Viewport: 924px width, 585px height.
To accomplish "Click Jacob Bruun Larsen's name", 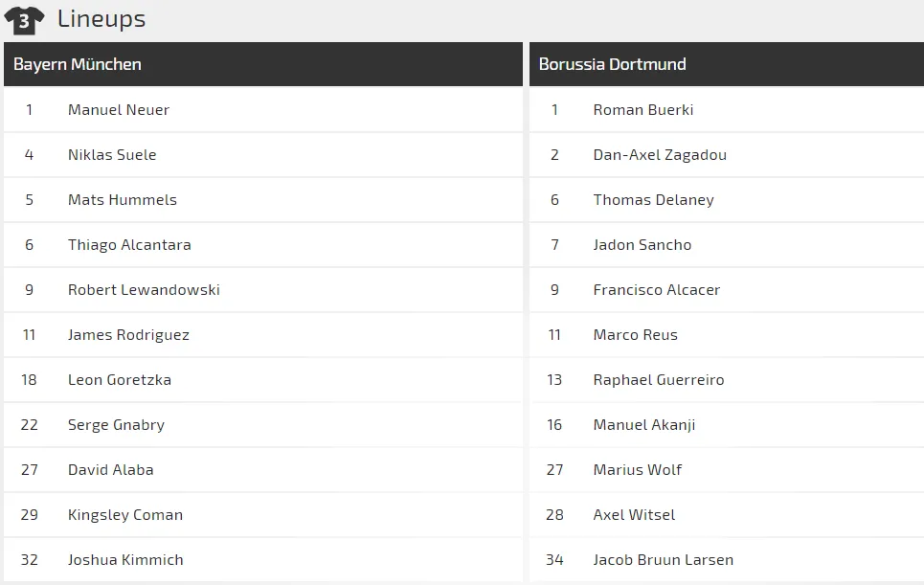I will [x=664, y=560].
